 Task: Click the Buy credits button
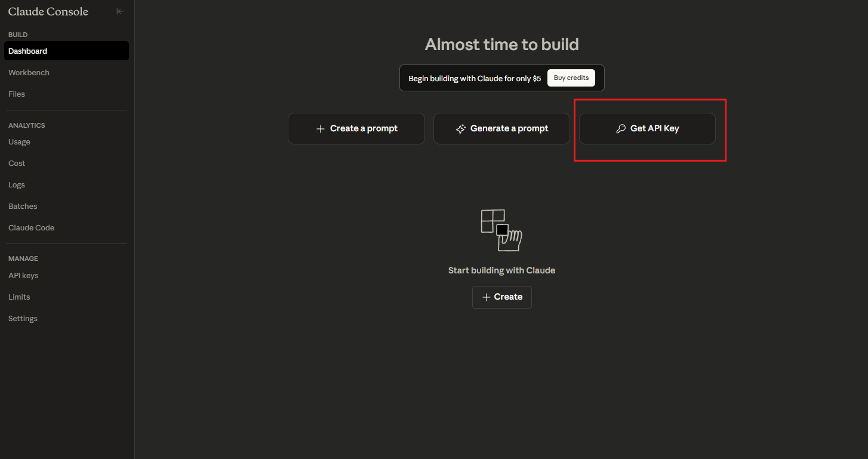pos(571,78)
